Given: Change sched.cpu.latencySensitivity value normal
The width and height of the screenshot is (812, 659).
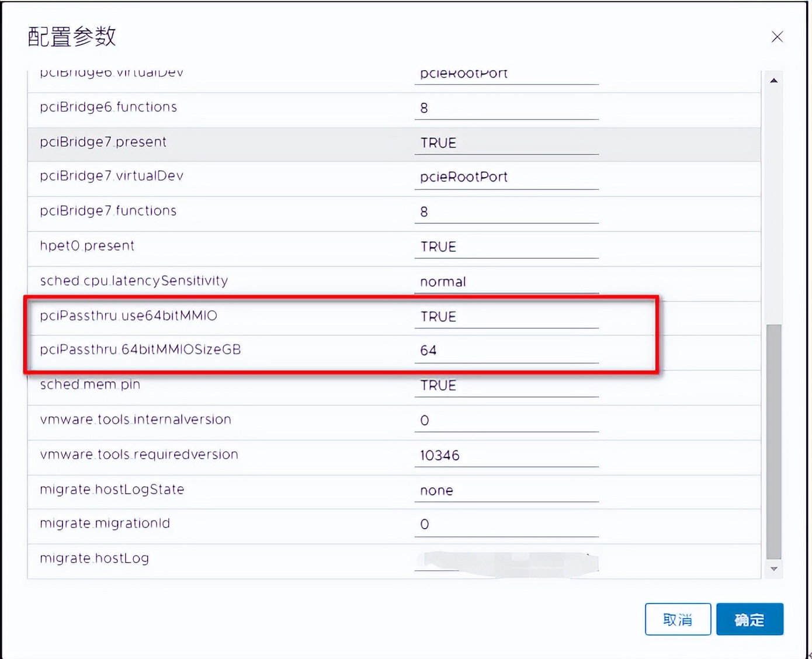Looking at the screenshot, I should pos(506,282).
